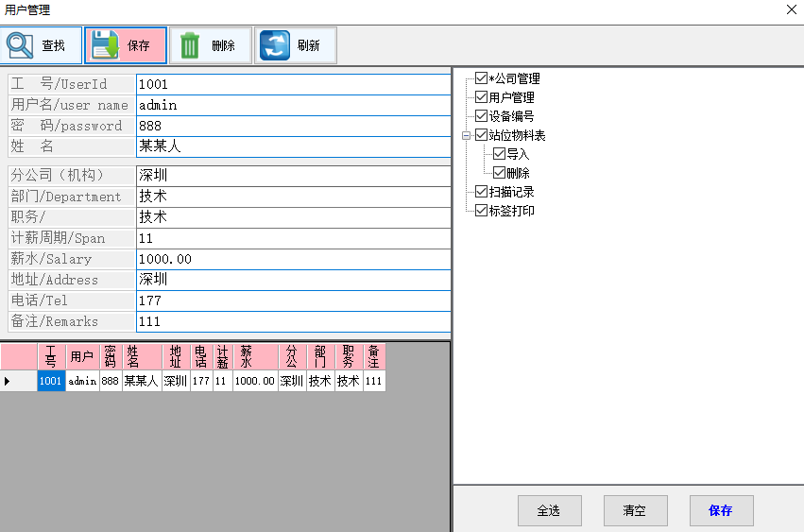The width and height of the screenshot is (804, 532).
Task: Select the row indicator arrow in grid
Action: pos(9,381)
